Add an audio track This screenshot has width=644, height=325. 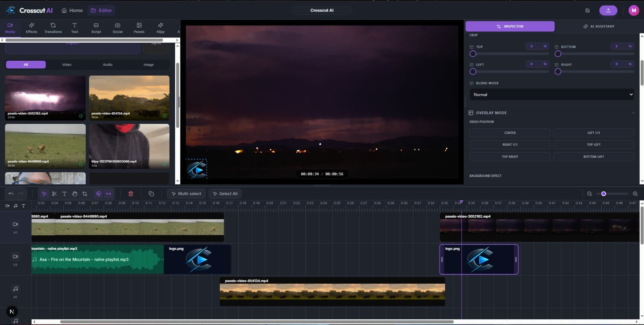pos(15,206)
